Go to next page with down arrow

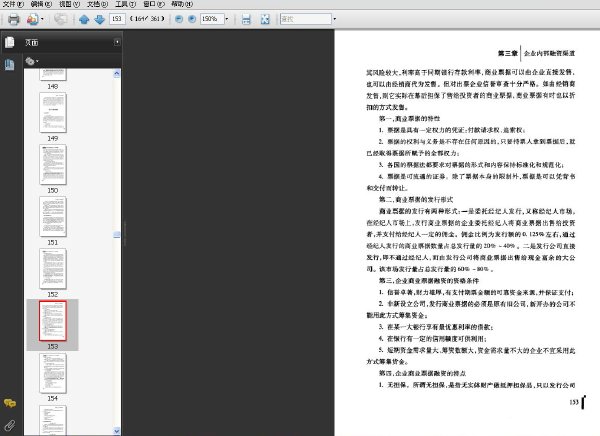(99, 19)
